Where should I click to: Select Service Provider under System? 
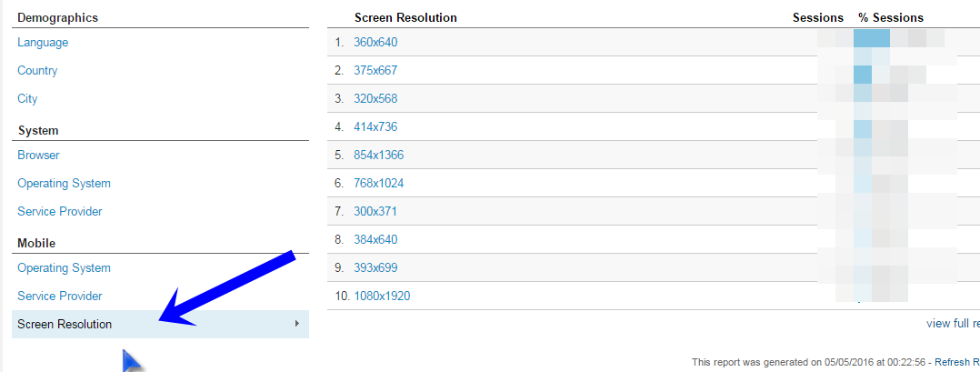coord(59,211)
